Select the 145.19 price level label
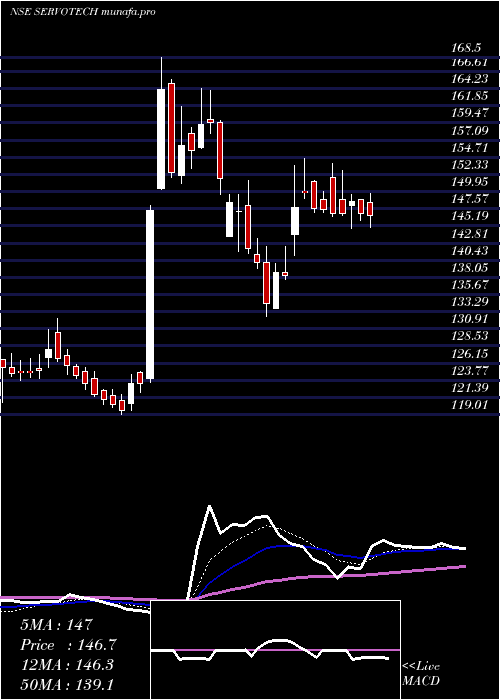Screen dimensions: 500x700 tap(470, 217)
